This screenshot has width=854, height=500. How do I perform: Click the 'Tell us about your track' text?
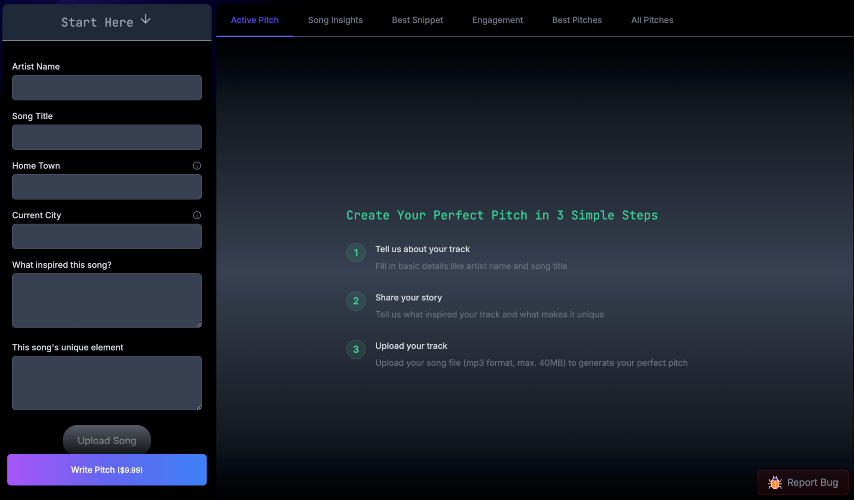pos(422,249)
